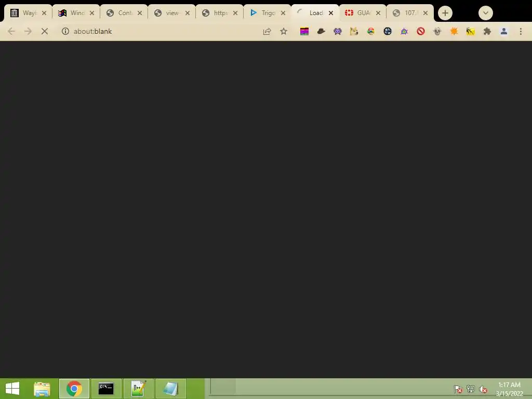Open a new tab with the plus button
The width and height of the screenshot is (532, 399).
(x=445, y=13)
